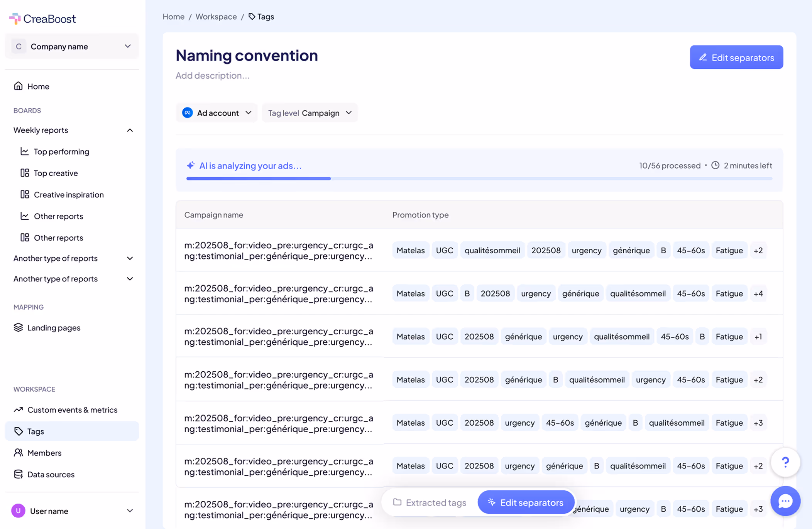Change Tag level Campaign dropdown

pyautogui.click(x=310, y=113)
